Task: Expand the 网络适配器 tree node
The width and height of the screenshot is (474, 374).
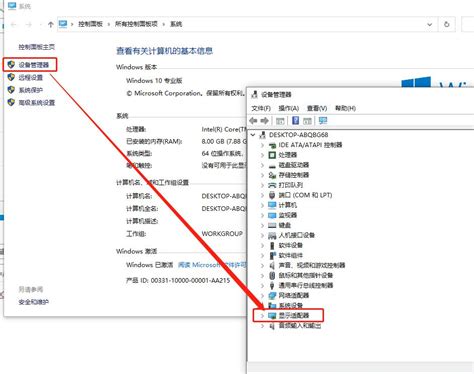Action: pos(262,295)
